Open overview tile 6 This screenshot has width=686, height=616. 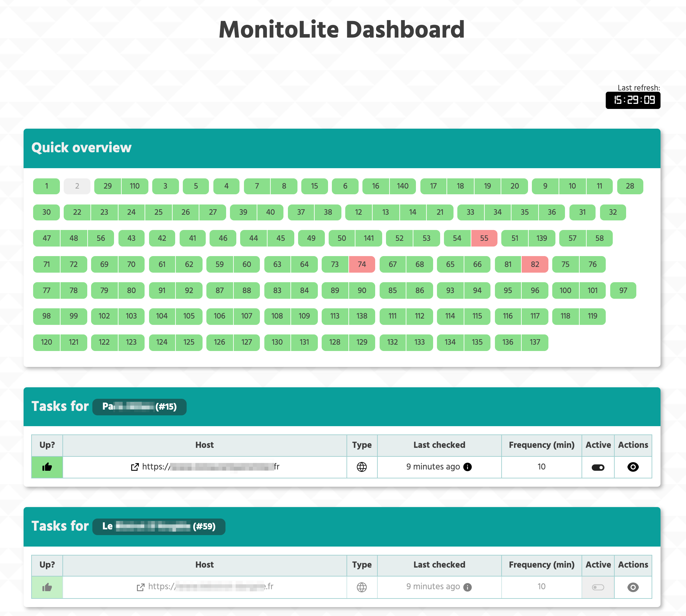tap(345, 186)
